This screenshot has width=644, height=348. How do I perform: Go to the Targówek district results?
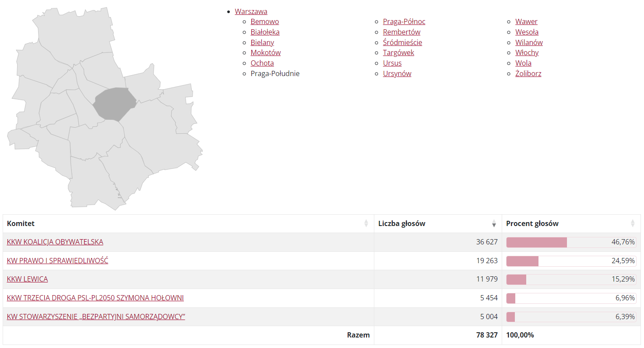click(398, 52)
